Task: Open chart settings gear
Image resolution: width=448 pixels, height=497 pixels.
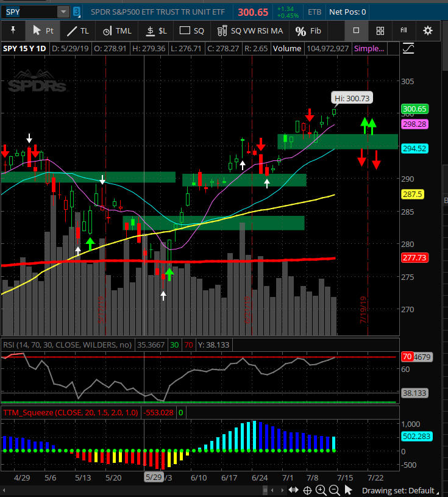Action: [428, 30]
